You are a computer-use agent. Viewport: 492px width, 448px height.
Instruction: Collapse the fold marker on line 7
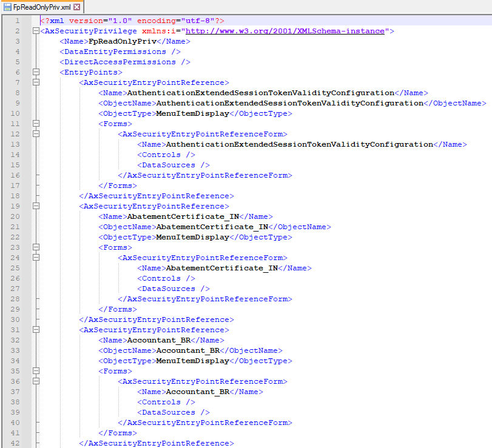tap(36, 82)
